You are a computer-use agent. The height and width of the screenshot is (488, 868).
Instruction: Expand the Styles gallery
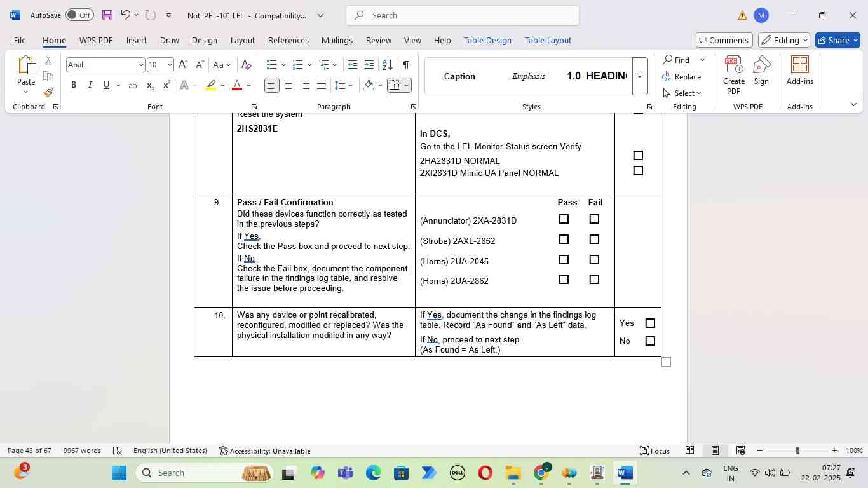click(640, 76)
